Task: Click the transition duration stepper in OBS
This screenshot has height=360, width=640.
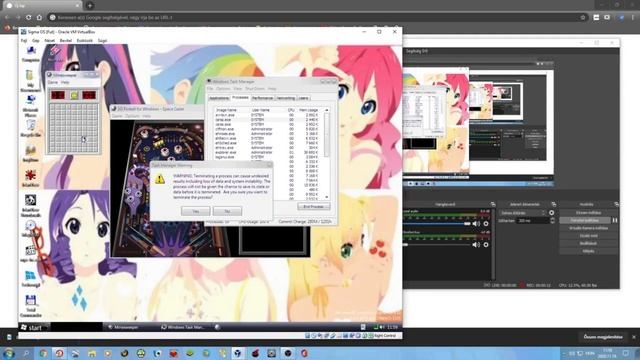Action: pos(552,220)
